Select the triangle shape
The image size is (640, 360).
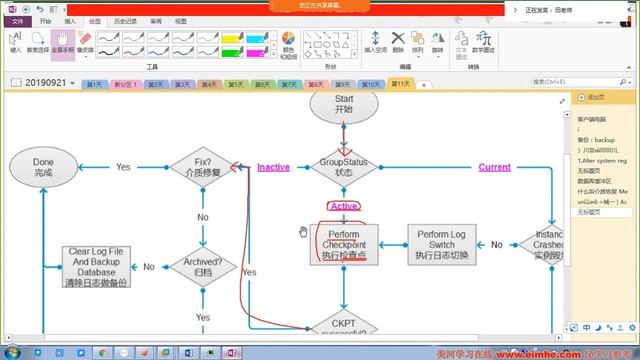point(345,45)
